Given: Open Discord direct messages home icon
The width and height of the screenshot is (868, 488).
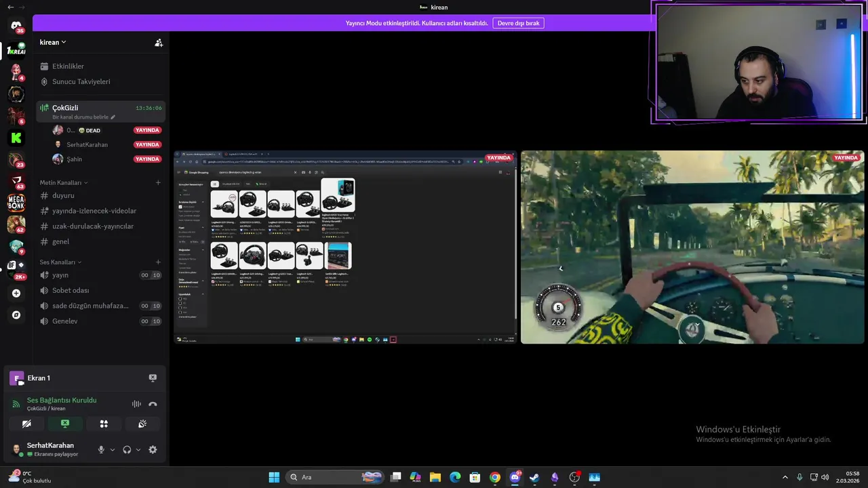Looking at the screenshot, I should tap(16, 26).
